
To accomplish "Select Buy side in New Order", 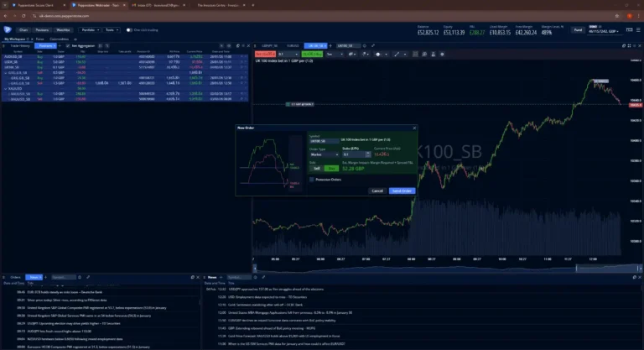I will 331,169.
